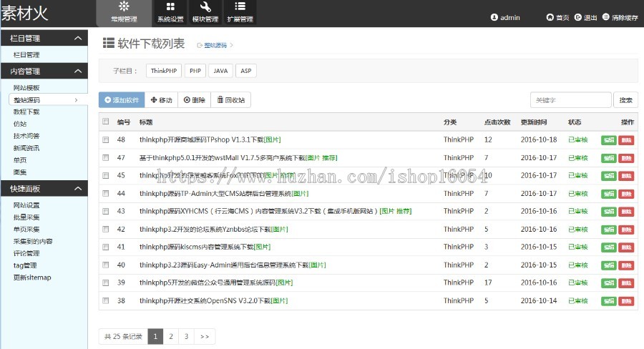Open 新闻资讯 in the sidebar
Viewport: 644px width, 349px height.
[26, 148]
